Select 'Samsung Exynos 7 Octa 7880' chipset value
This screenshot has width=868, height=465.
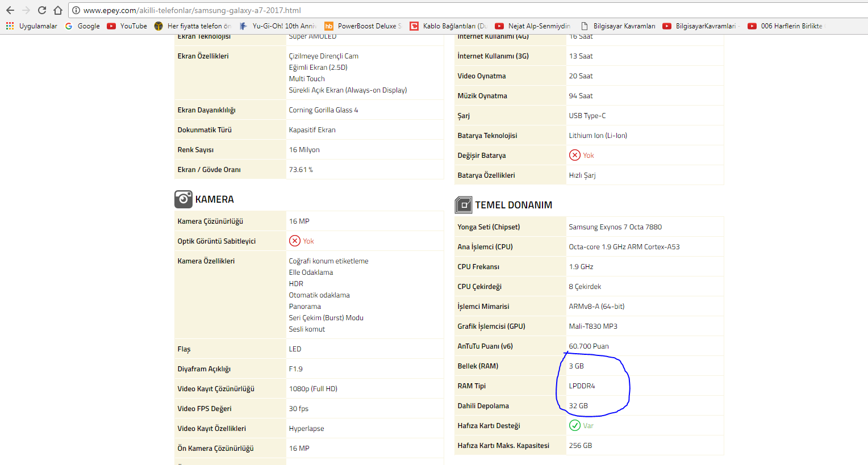pos(615,227)
